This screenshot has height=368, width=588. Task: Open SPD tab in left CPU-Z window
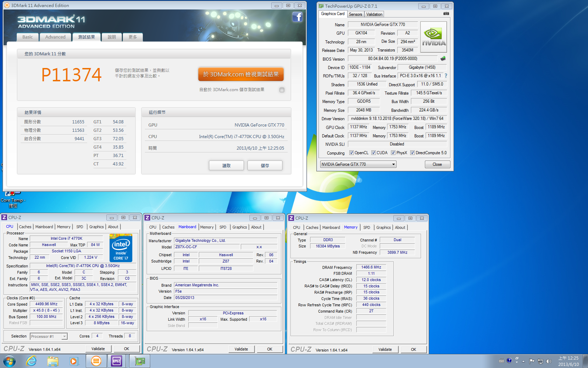pos(79,227)
